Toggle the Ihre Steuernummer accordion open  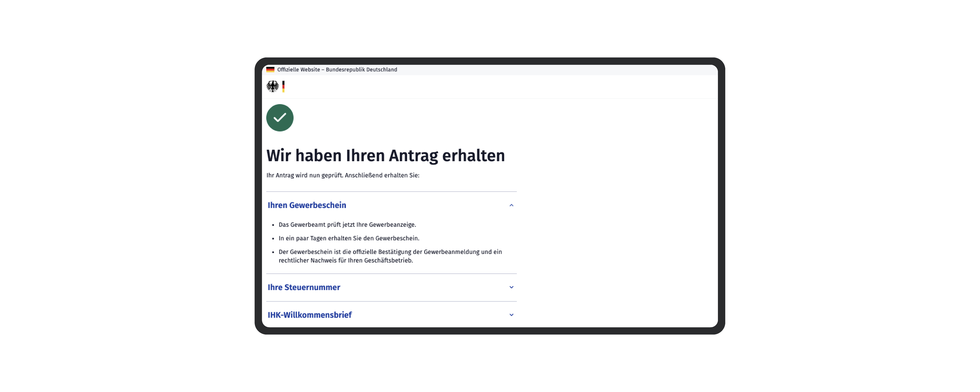coord(511,287)
